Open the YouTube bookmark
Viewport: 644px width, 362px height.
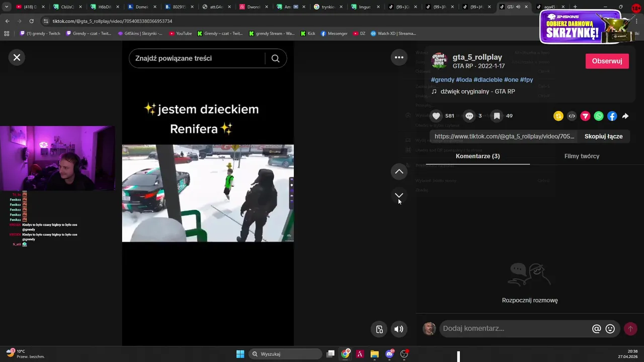[x=181, y=33]
